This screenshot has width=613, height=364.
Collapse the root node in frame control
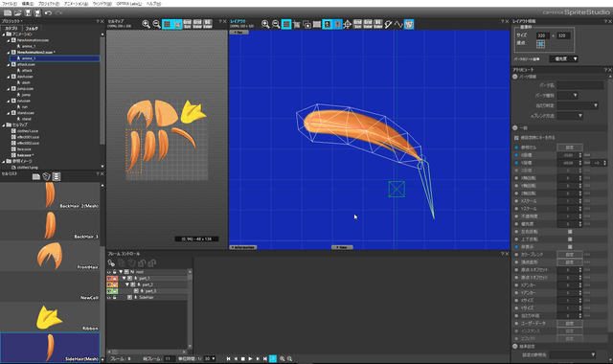point(121,272)
